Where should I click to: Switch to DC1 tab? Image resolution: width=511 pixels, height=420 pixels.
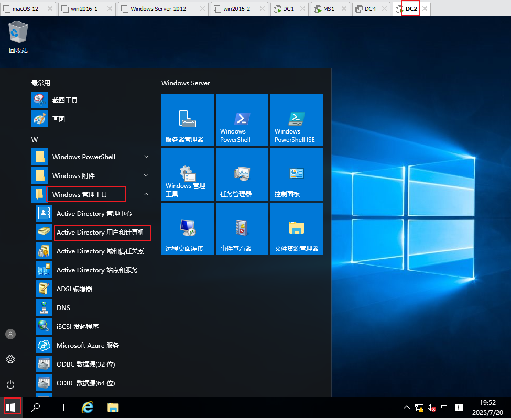point(288,9)
